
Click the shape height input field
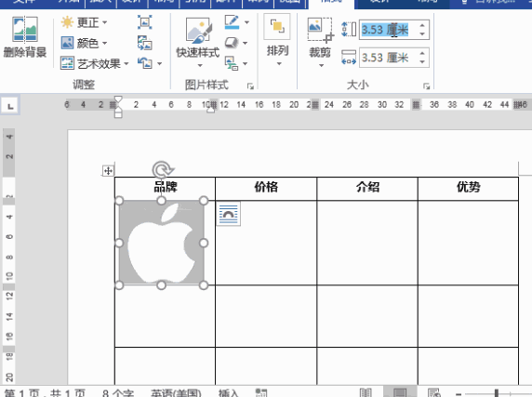point(389,30)
